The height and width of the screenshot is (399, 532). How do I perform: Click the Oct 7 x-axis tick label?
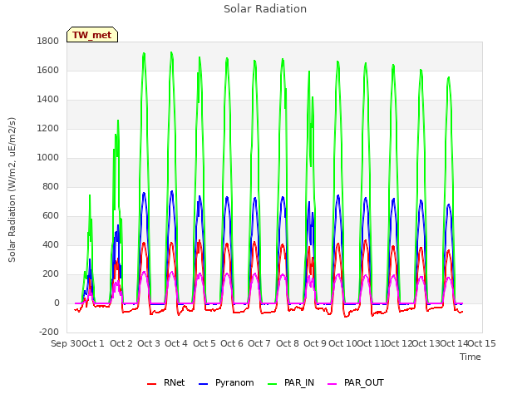(259, 343)
